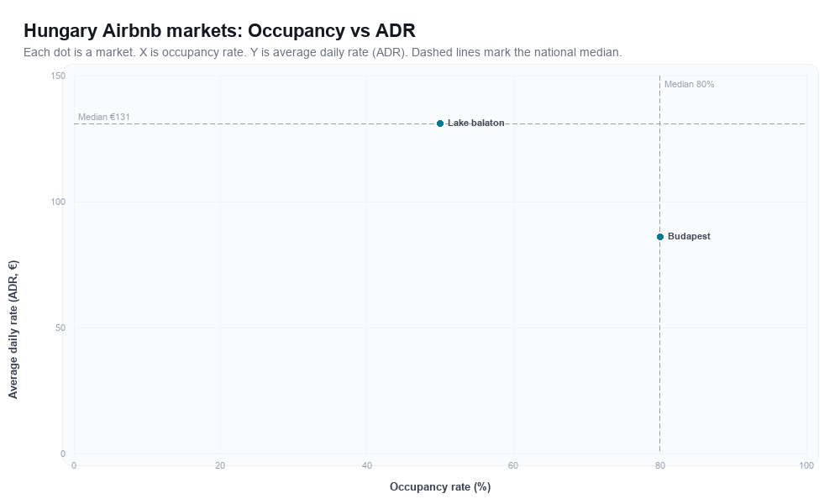Click the Lake balaton data point
The height and width of the screenshot is (504, 840).
click(x=440, y=123)
